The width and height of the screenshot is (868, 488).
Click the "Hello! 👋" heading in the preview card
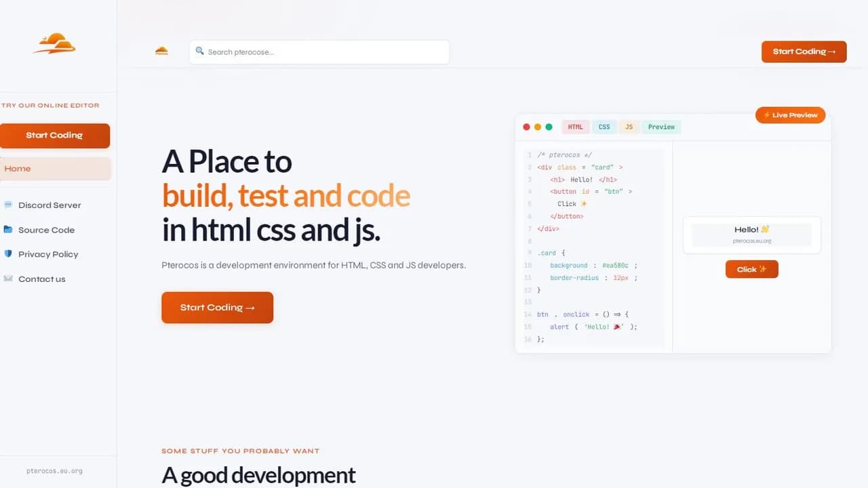pyautogui.click(x=752, y=229)
